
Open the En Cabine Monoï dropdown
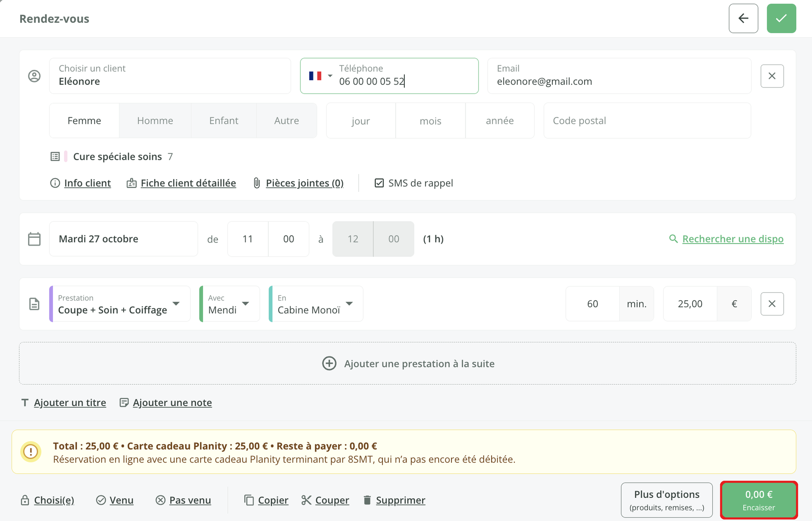pyautogui.click(x=316, y=304)
